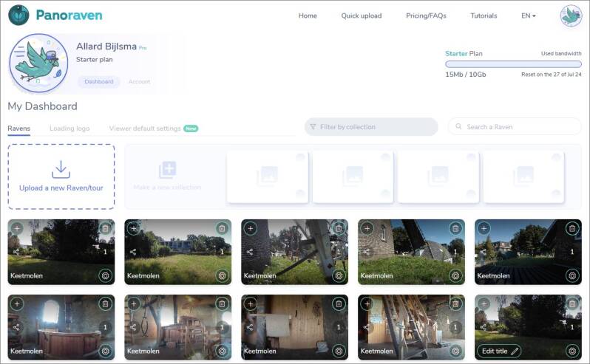Click the used bandwidth progress bar
This screenshot has width=590, height=364.
tap(513, 64)
